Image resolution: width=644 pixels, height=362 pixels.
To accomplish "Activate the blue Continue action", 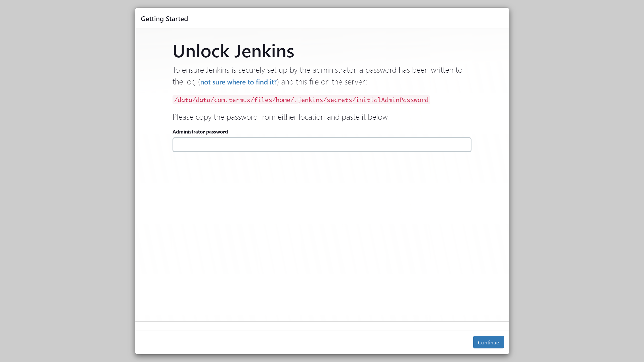I will coord(488,342).
